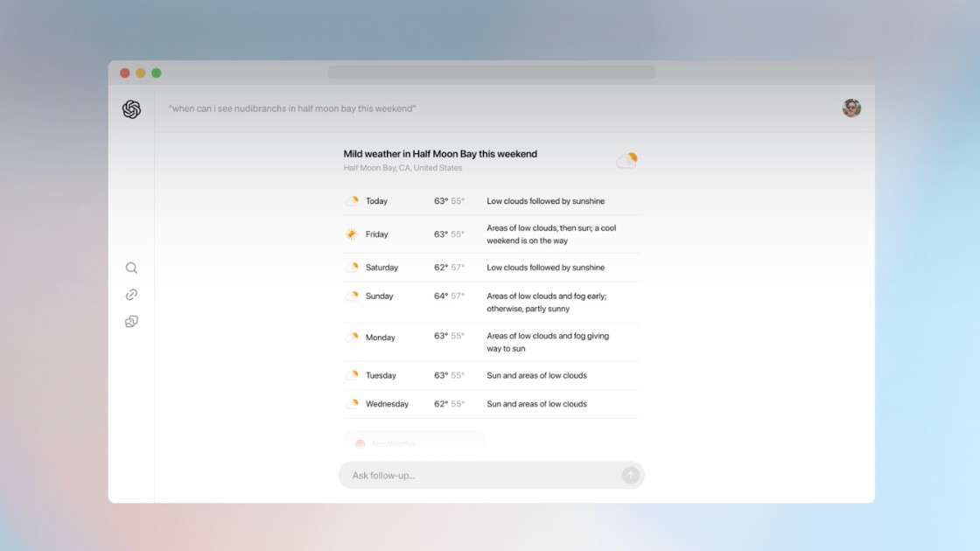Click Sunday's 64° high temperature
This screenshot has height=551, width=980.
point(441,296)
